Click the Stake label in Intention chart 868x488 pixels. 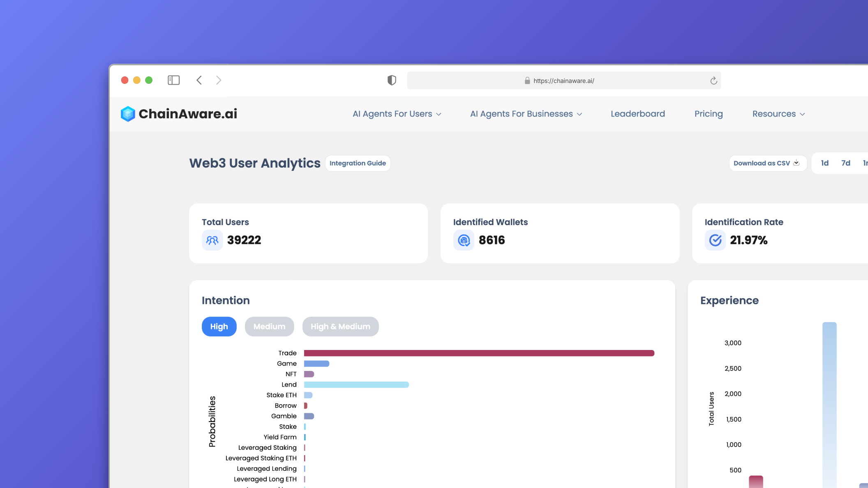(x=288, y=427)
